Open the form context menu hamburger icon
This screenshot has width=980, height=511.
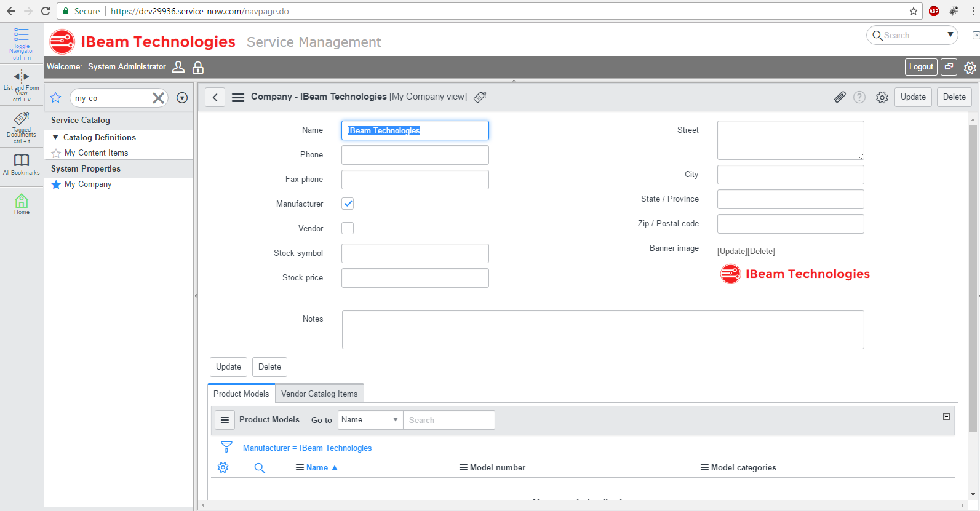pyautogui.click(x=238, y=97)
